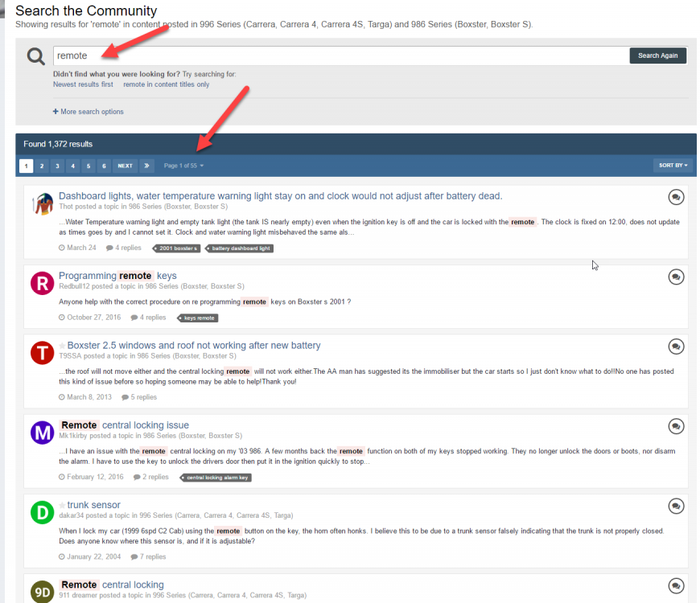This screenshot has height=603, width=700.
Task: Click into the search text field
Action: coord(338,56)
